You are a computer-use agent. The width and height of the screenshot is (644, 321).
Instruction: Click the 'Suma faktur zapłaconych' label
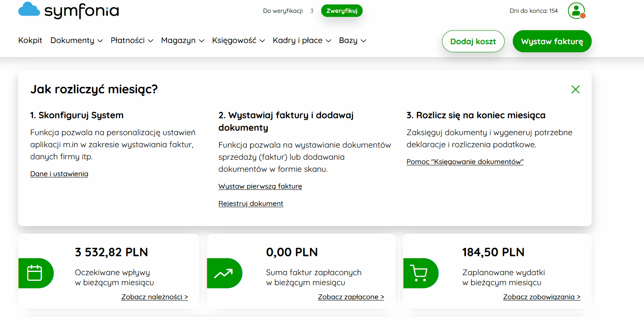click(314, 273)
